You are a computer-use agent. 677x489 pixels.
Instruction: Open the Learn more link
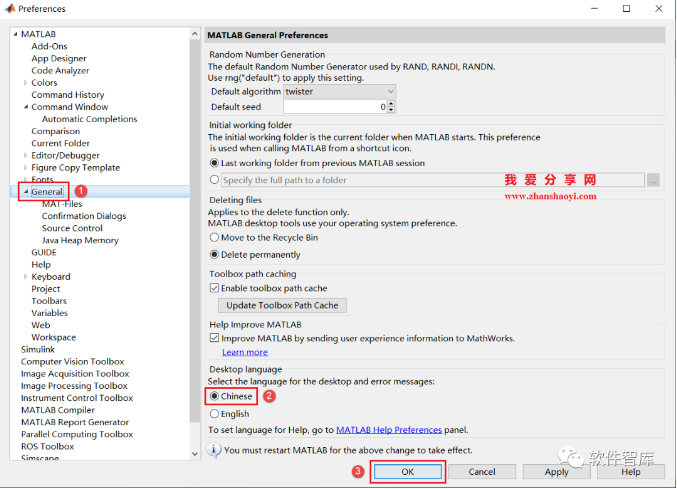[x=245, y=352]
